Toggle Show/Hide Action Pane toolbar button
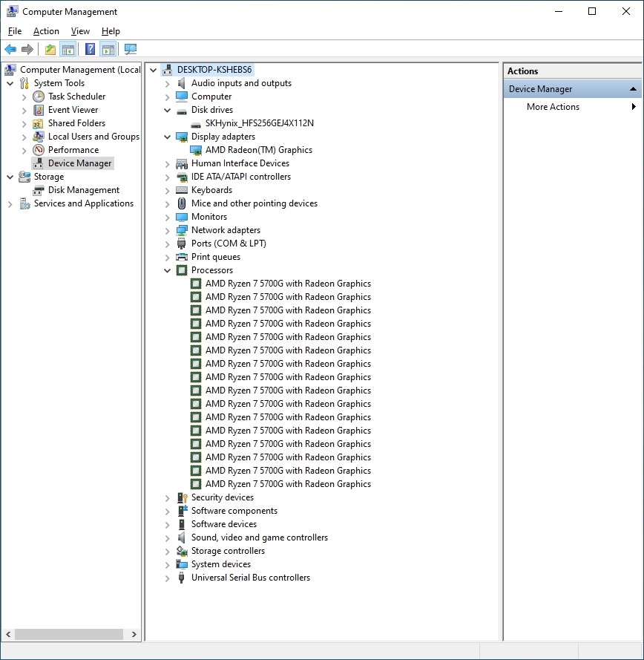Screen dimensions: 644x660 [x=108, y=50]
